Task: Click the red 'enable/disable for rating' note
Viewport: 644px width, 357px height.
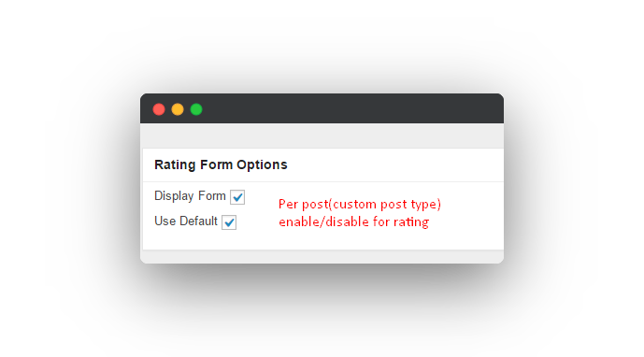Action: click(x=354, y=221)
